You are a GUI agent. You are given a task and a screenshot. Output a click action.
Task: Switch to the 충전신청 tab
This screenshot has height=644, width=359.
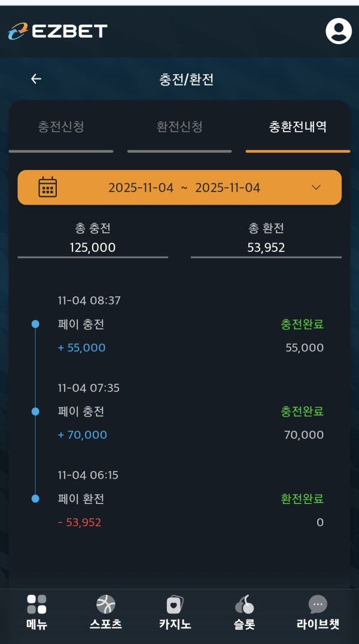pyautogui.click(x=61, y=127)
